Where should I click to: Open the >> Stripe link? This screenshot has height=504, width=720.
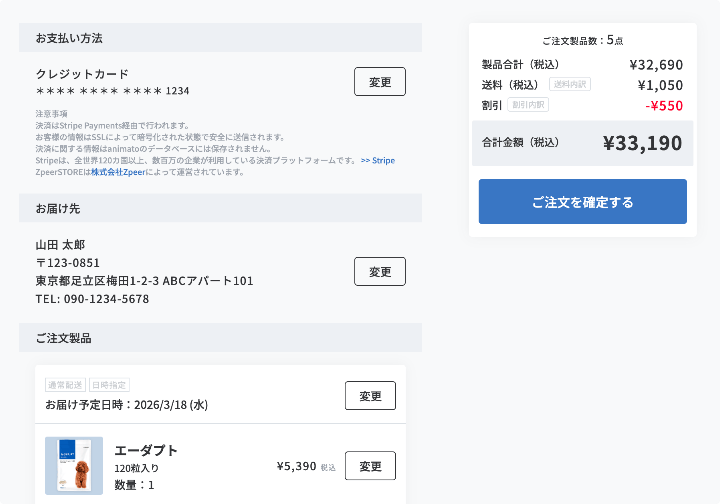pos(378,160)
